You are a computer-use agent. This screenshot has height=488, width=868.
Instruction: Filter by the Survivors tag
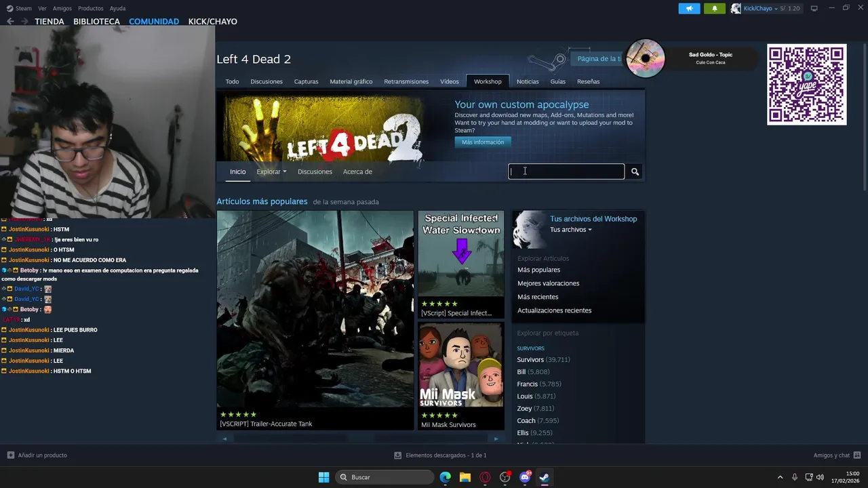coord(530,360)
